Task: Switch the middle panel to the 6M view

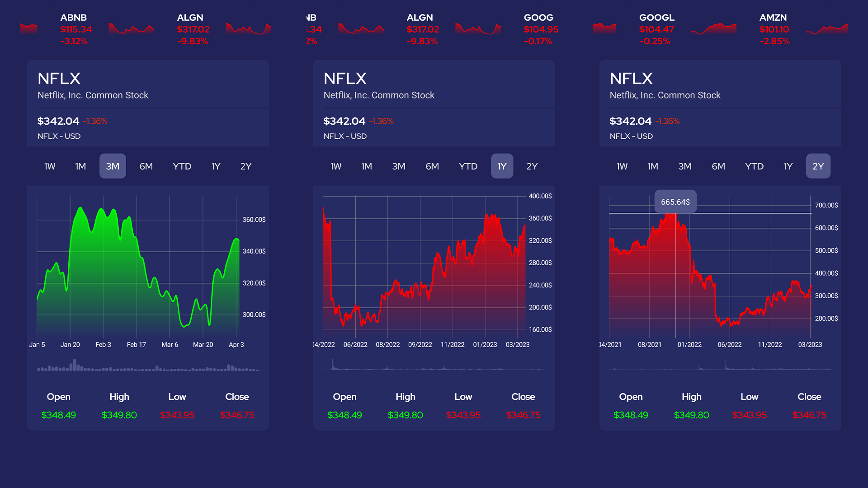Action: [432, 166]
